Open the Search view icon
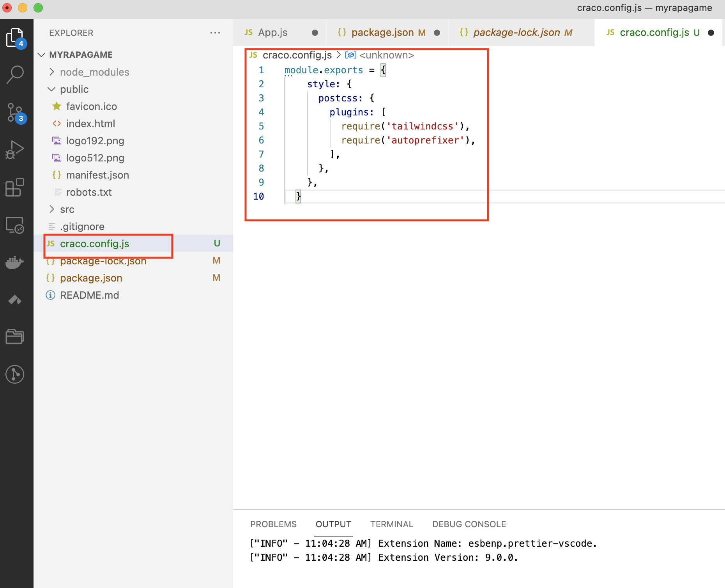Image resolution: width=725 pixels, height=588 pixels. (x=15, y=74)
